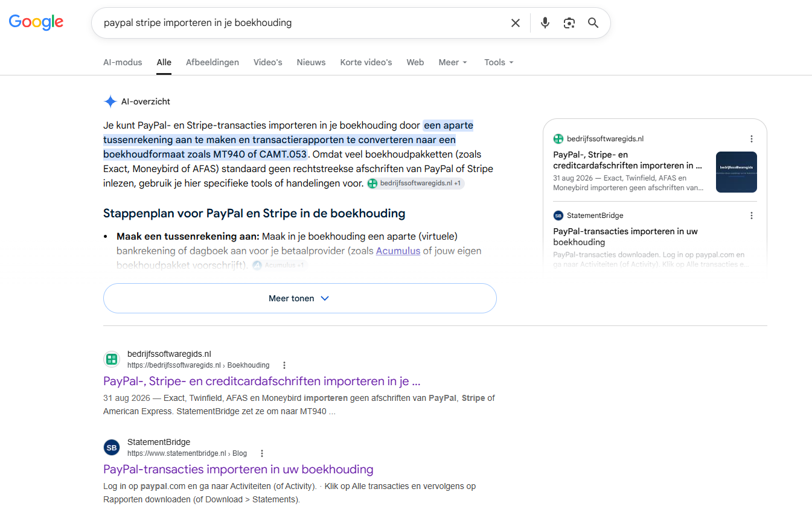The image size is (812, 515).
Task: Switch to Afbeeldingen tab
Action: (x=213, y=62)
